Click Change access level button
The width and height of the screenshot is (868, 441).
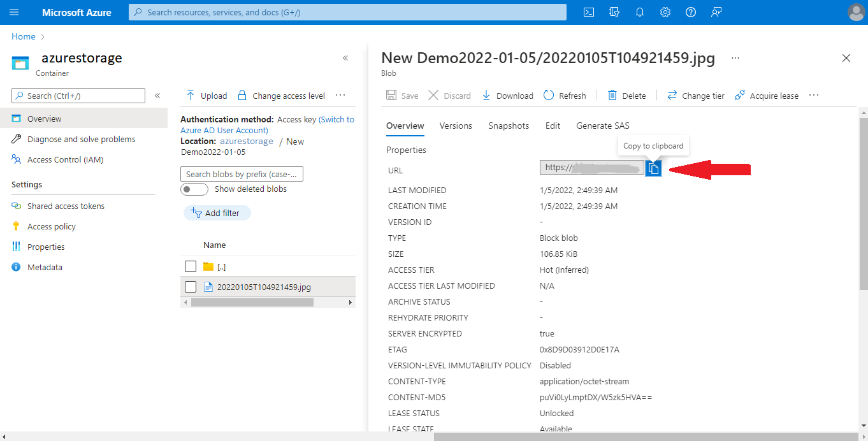[x=281, y=96]
